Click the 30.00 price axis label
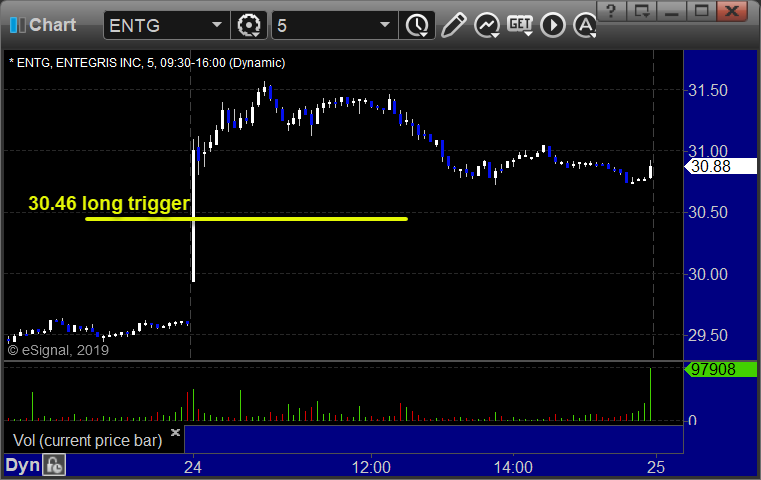 pos(708,274)
